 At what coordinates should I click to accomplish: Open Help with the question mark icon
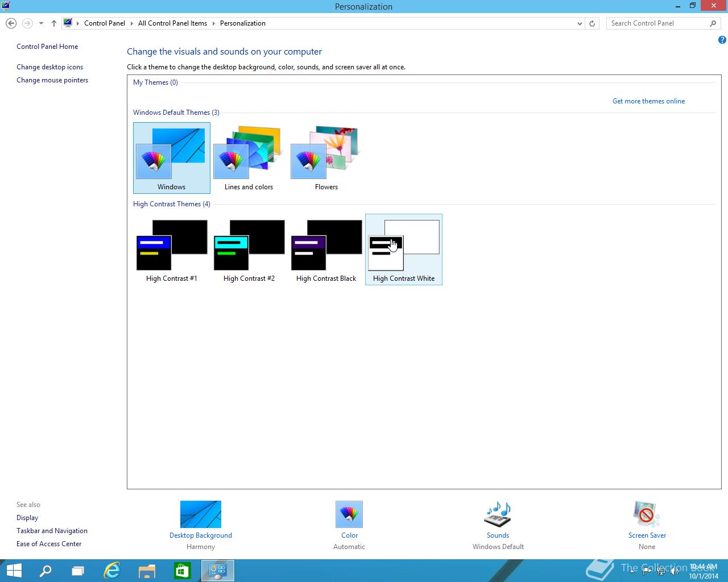pos(722,40)
